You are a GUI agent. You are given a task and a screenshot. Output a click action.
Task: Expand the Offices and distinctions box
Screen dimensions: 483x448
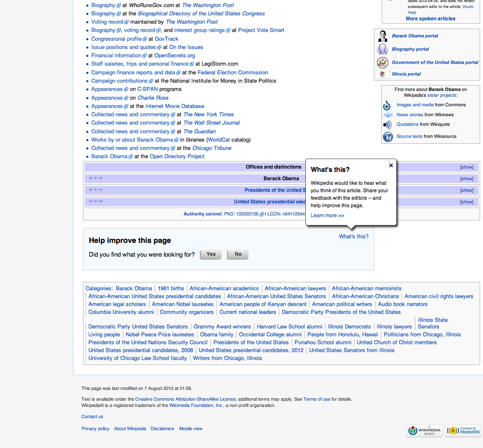(x=467, y=167)
